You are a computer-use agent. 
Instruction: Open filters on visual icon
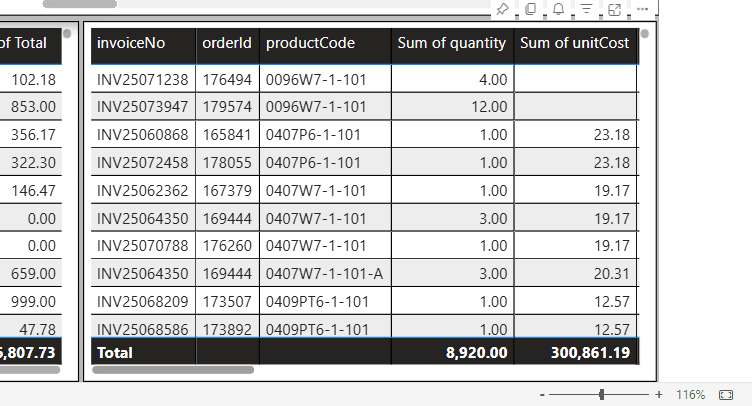pos(587,9)
